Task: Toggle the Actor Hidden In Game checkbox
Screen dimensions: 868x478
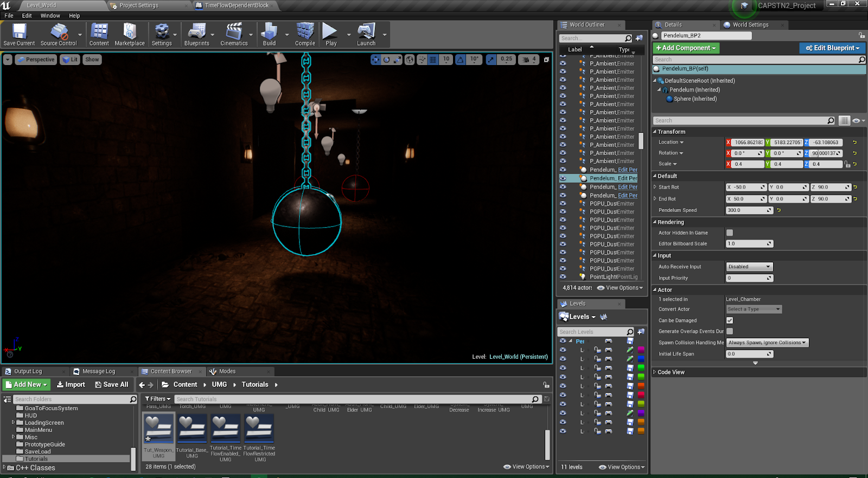Action: (x=730, y=232)
